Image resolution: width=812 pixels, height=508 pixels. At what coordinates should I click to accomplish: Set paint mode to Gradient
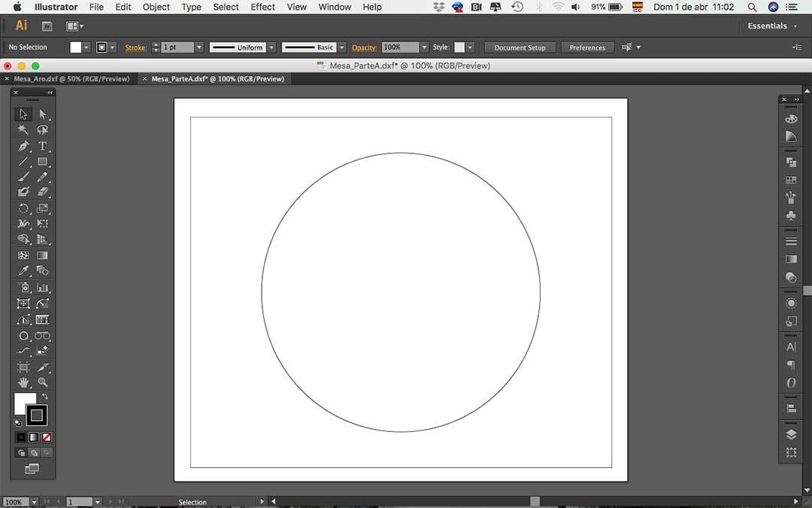(34, 437)
